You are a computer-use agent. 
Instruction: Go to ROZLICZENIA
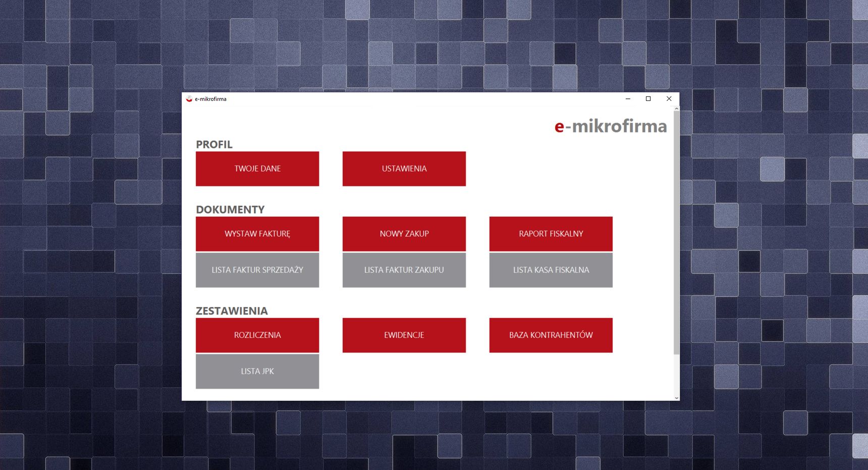pos(257,335)
